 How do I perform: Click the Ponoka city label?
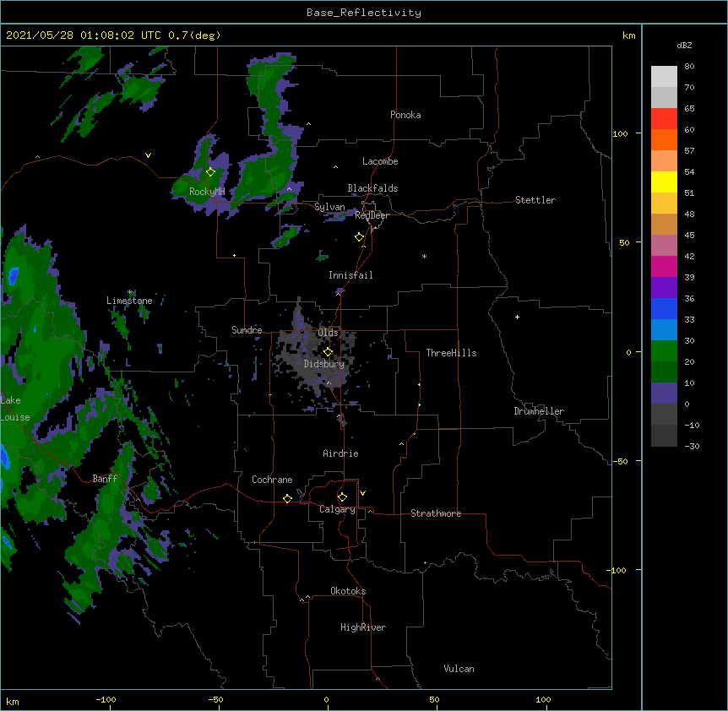pos(405,115)
